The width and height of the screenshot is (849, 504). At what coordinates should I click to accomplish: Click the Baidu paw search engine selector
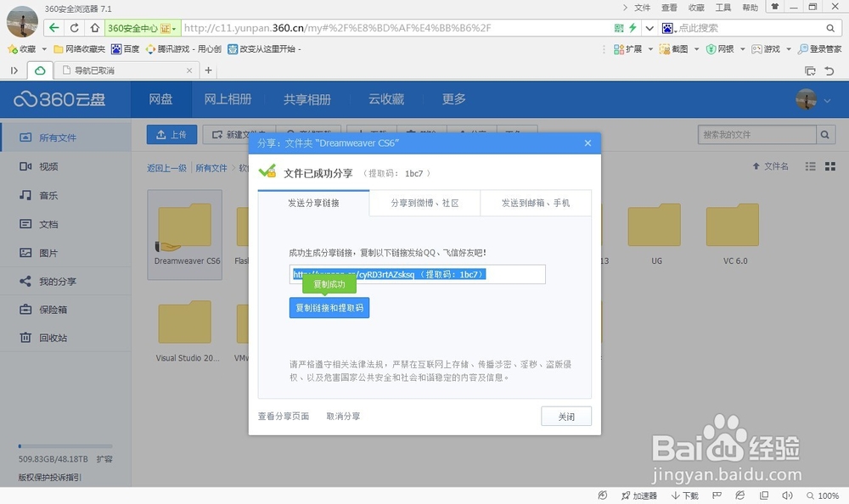[x=668, y=28]
